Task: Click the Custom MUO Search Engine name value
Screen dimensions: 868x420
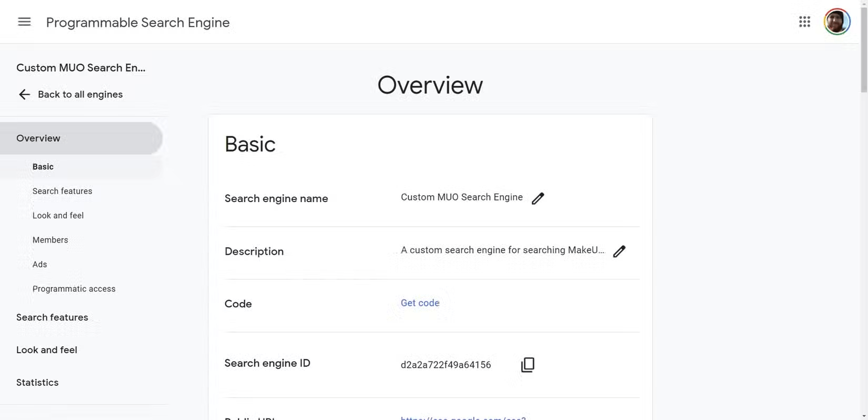Action: [461, 197]
